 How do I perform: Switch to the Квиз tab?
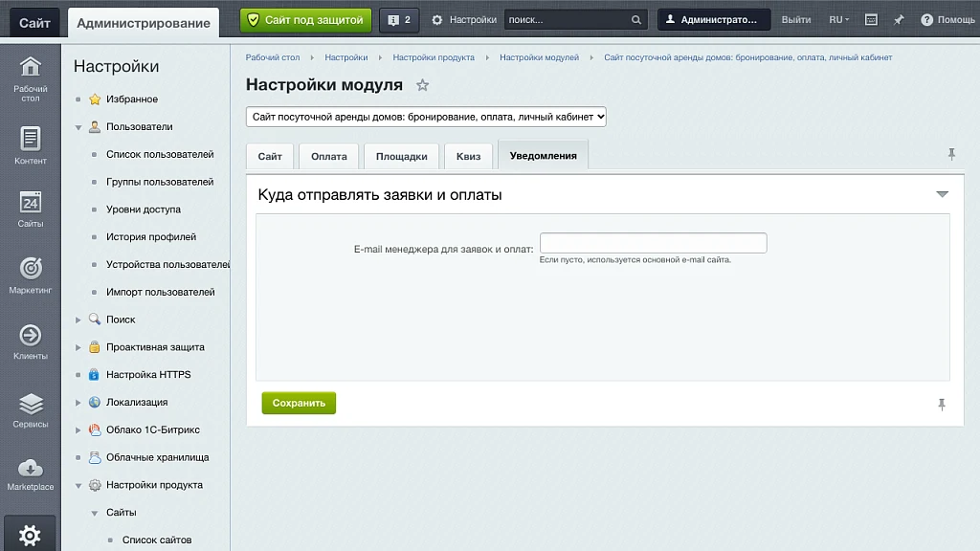[468, 156]
